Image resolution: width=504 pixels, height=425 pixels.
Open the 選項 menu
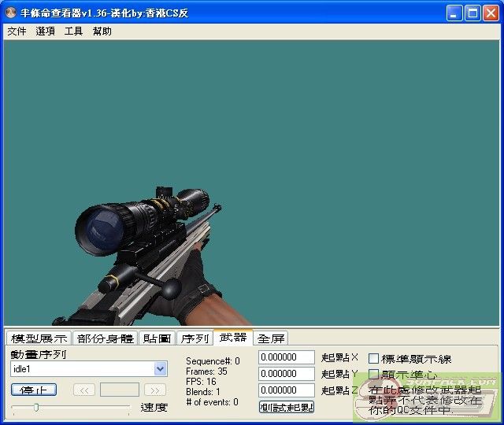[46, 31]
